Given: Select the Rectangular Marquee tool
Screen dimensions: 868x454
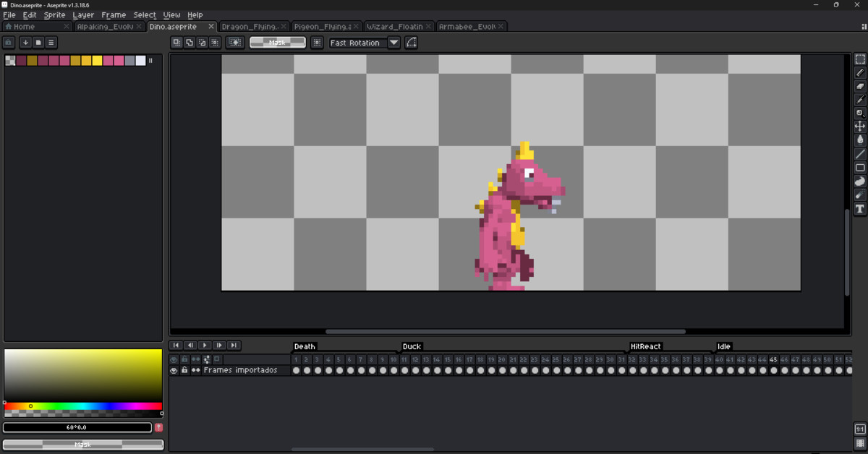Looking at the screenshot, I should (x=860, y=59).
